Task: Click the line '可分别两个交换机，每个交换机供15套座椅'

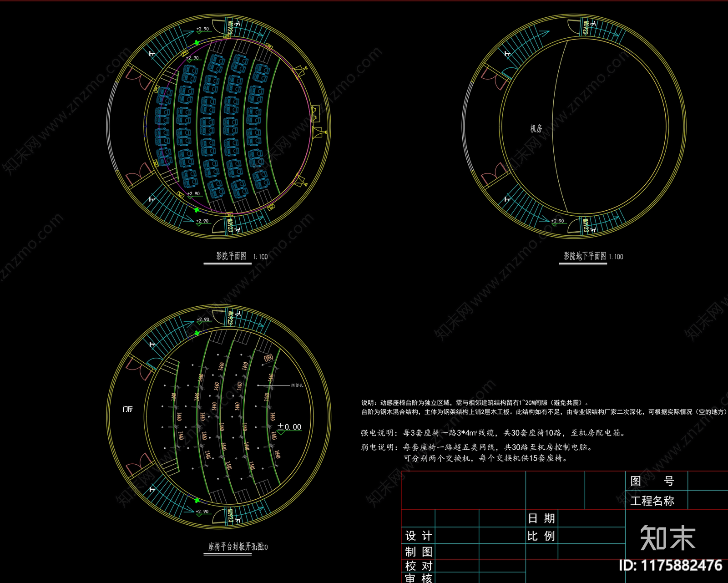Action: pyautogui.click(x=486, y=458)
